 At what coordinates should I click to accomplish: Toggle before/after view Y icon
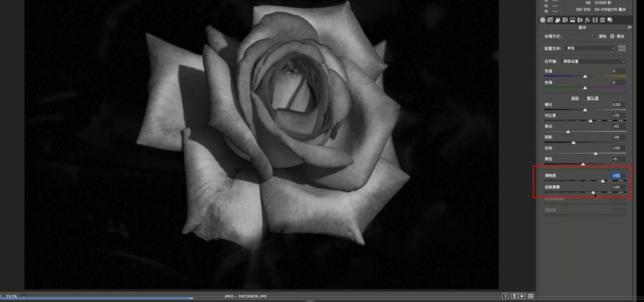[x=506, y=296]
